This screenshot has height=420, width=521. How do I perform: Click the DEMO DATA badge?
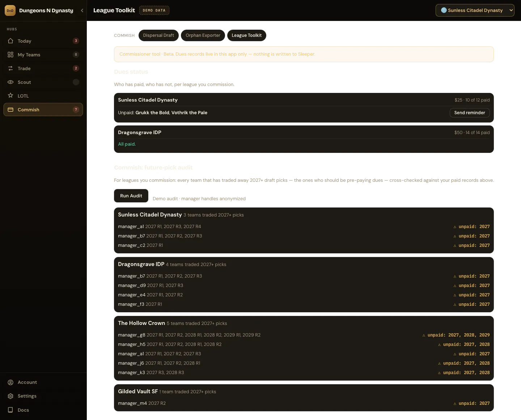click(x=154, y=10)
